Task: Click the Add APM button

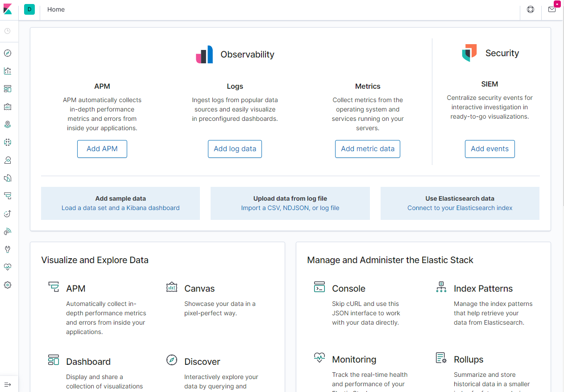Action: pos(102,149)
